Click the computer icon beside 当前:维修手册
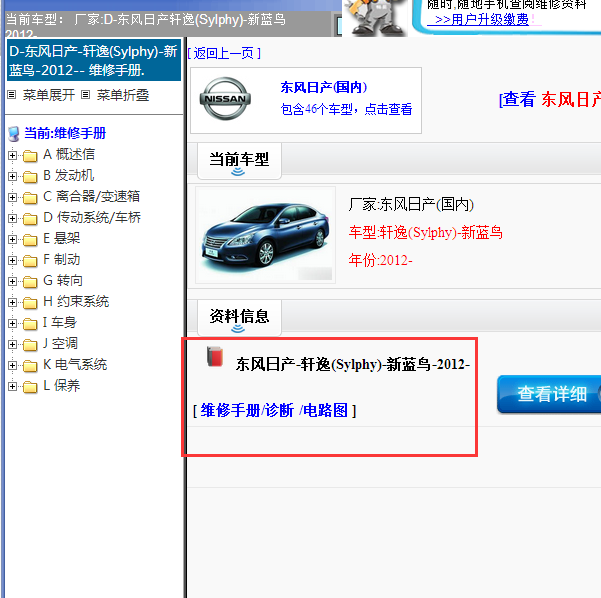This screenshot has height=598, width=601. pos(14,134)
